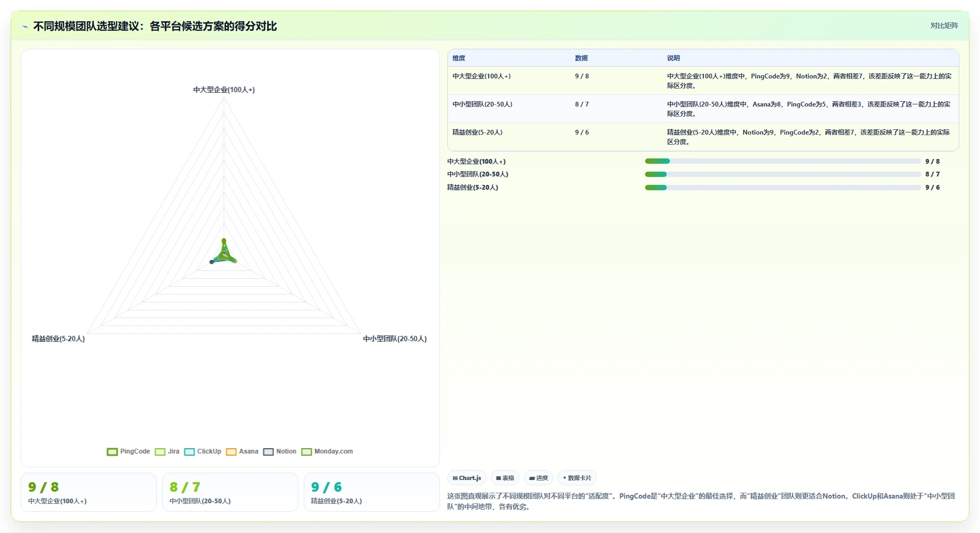This screenshot has height=533, width=980.
Task: Select table cell 中大型企业(100人+)
Action: 482,76
